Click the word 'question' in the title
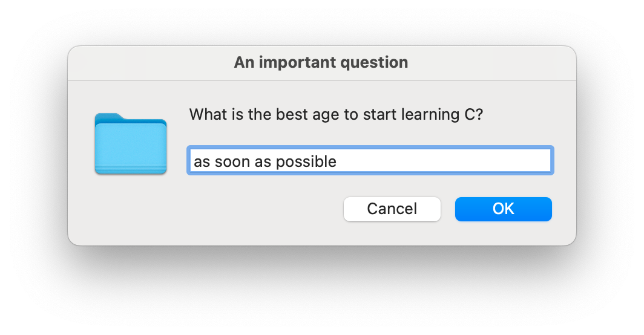644x335 pixels. 374,63
